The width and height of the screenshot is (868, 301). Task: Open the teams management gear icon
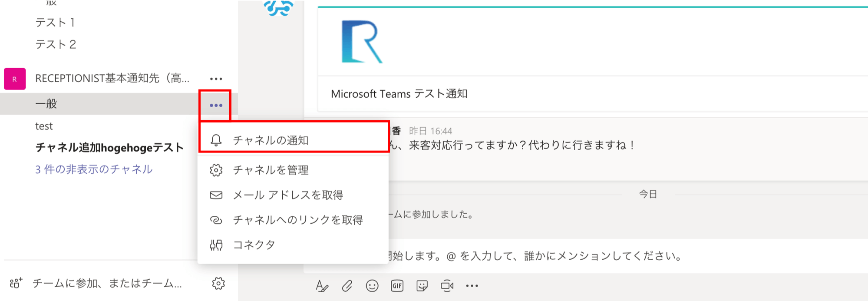(218, 284)
